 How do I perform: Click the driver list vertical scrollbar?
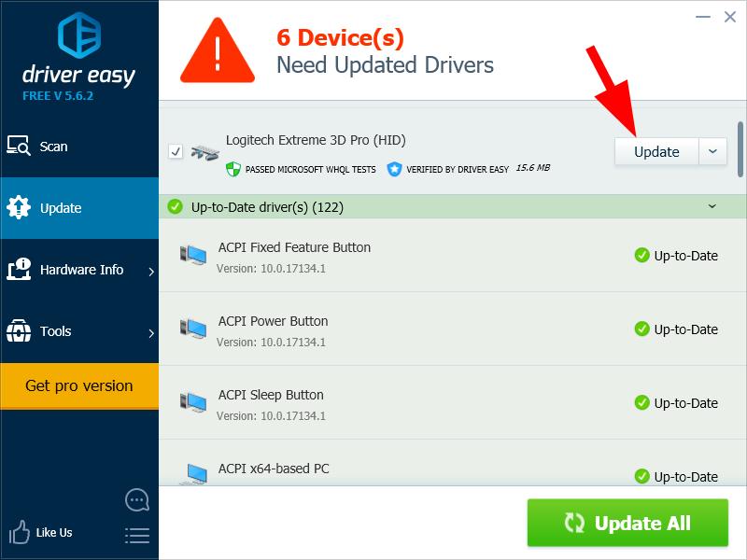coord(740,149)
